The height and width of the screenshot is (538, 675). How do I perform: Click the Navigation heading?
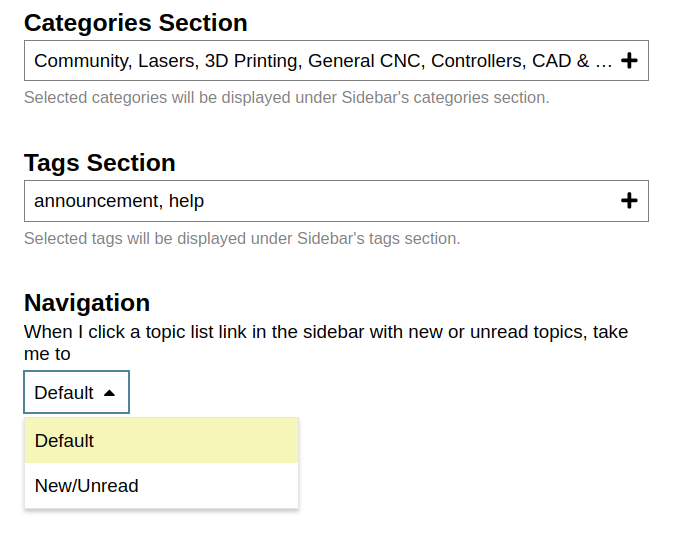pos(87,303)
